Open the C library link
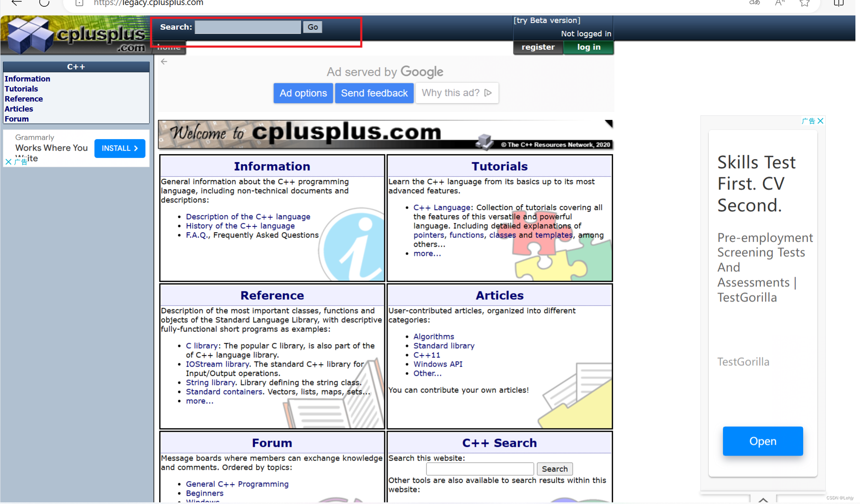The image size is (860, 504). pos(202,346)
